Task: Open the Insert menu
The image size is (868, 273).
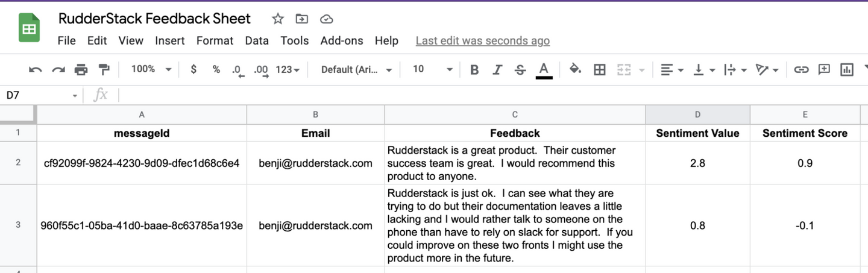Action: coord(170,40)
